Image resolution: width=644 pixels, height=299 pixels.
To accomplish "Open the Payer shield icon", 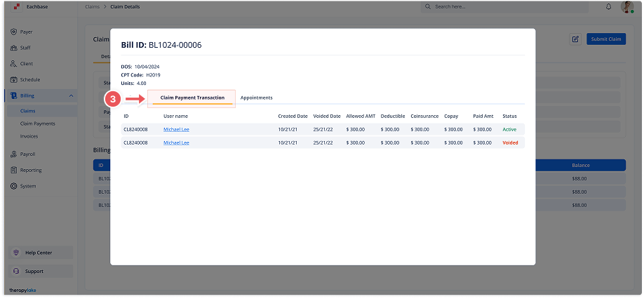I will [x=13, y=32].
